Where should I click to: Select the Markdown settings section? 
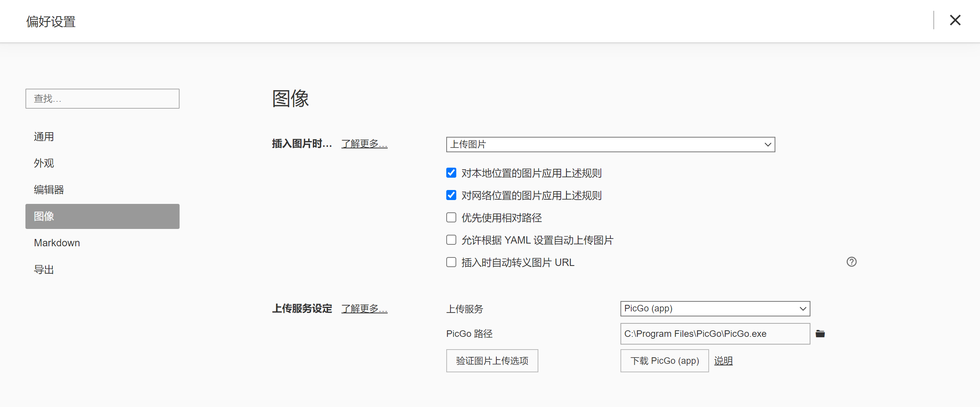coord(57,243)
